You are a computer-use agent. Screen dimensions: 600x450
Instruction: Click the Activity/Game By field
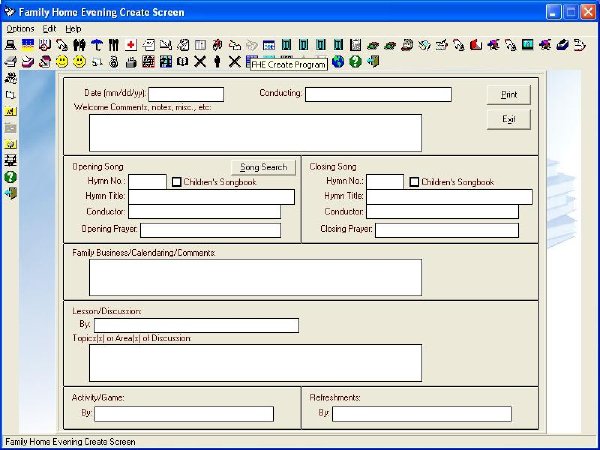(x=184, y=414)
